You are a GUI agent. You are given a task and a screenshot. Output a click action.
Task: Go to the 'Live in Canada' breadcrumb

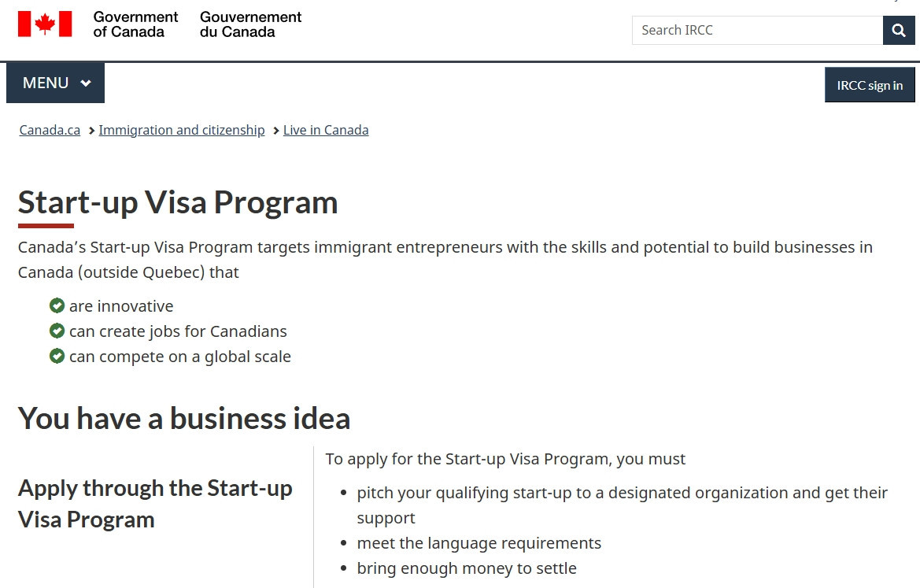coord(326,131)
